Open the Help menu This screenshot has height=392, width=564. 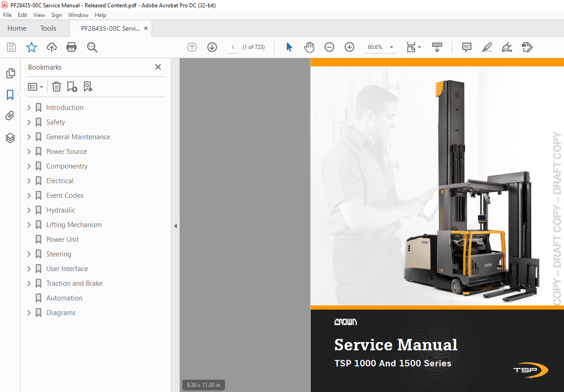coord(100,15)
